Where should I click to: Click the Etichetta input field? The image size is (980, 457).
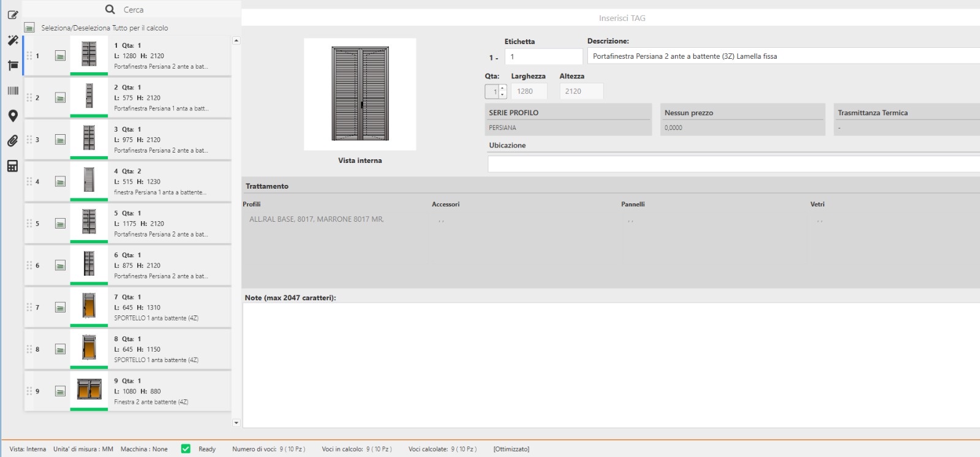pyautogui.click(x=543, y=56)
